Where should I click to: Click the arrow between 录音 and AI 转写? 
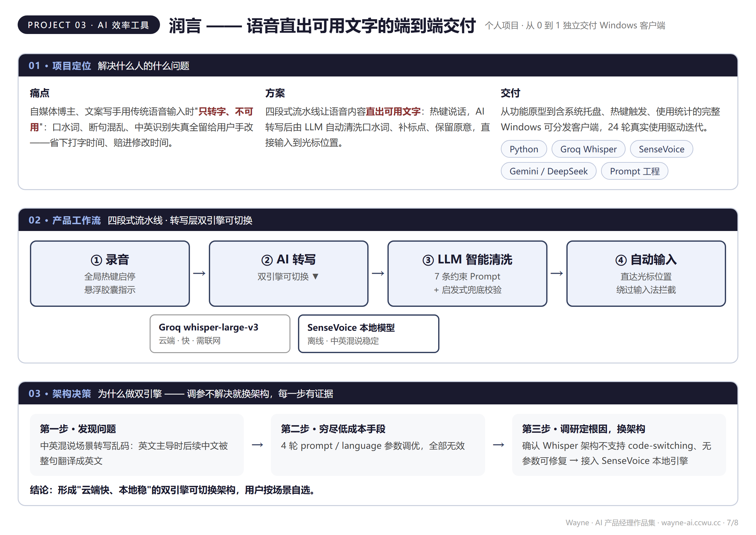pyautogui.click(x=199, y=273)
